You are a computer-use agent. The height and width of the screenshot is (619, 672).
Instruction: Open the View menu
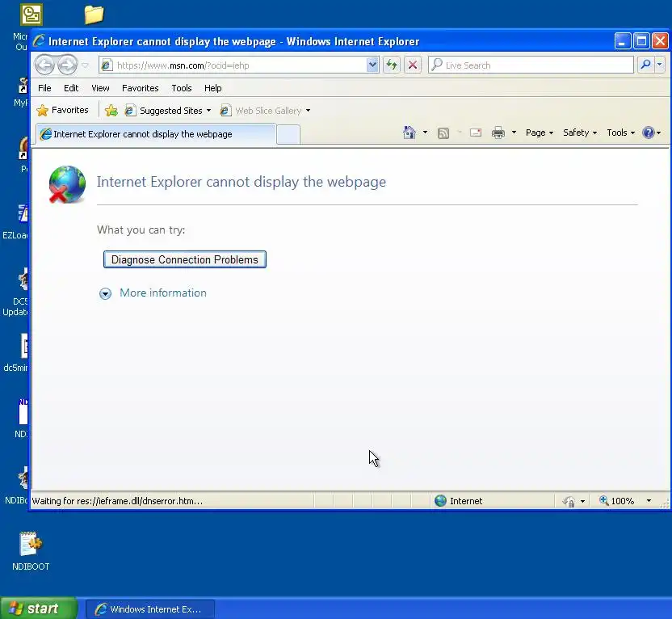(100, 88)
